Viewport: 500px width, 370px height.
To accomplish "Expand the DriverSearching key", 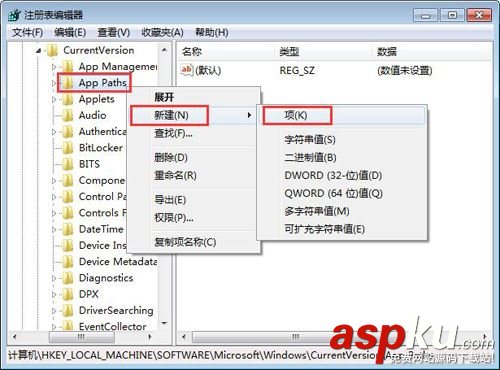I will pos(54,311).
